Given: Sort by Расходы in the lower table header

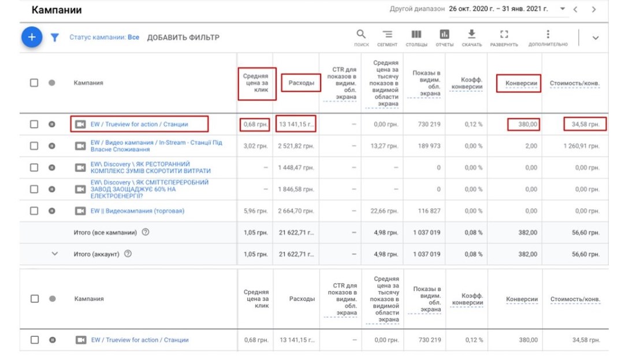Looking at the screenshot, I should (x=302, y=299).
